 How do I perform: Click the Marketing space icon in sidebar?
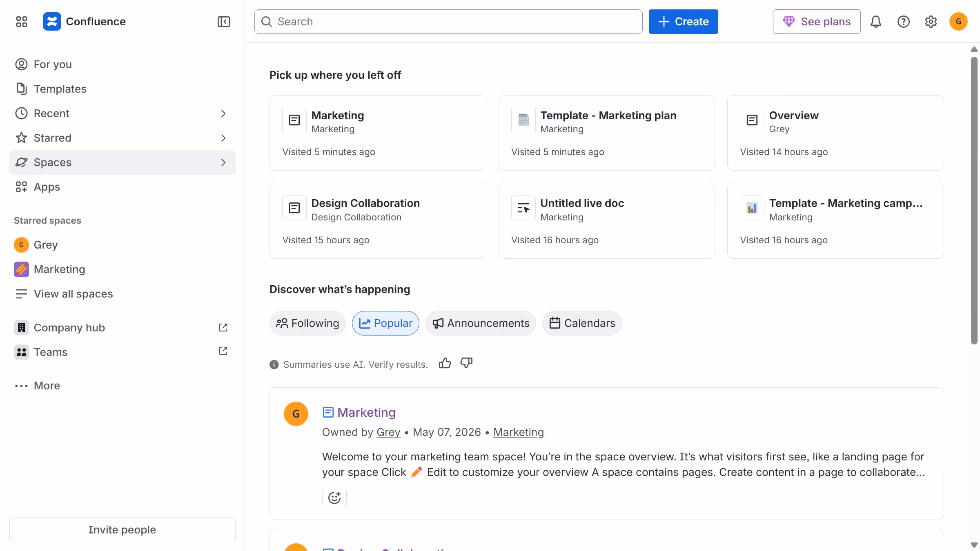(21, 269)
